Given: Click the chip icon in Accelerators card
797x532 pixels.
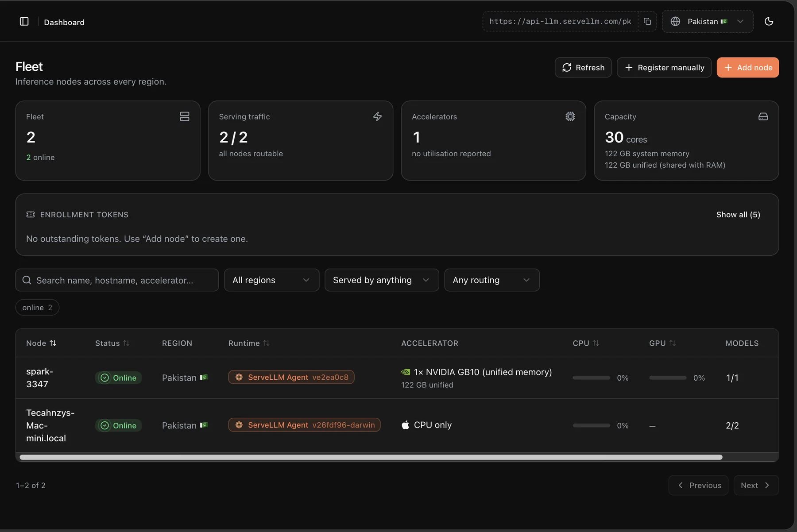Looking at the screenshot, I should click(570, 116).
